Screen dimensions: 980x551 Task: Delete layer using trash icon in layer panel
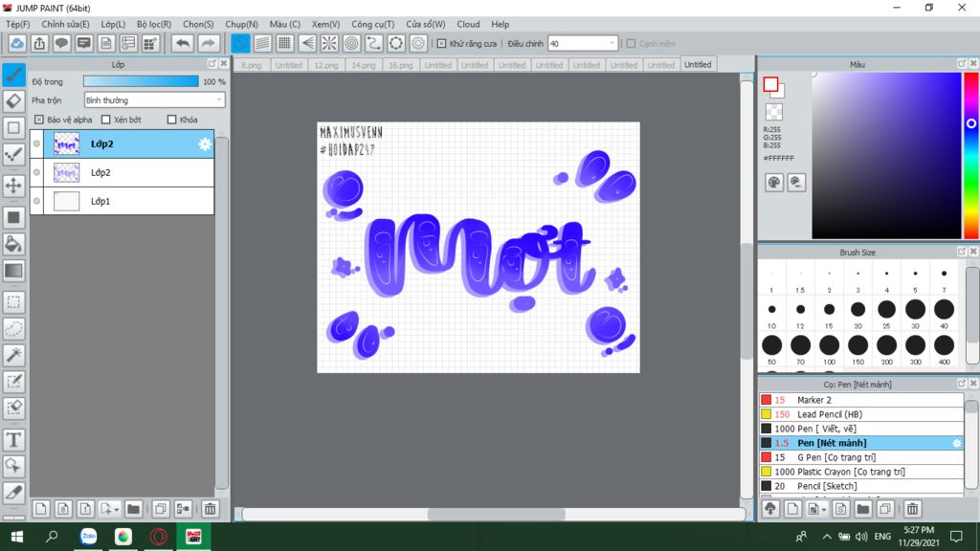click(x=210, y=509)
